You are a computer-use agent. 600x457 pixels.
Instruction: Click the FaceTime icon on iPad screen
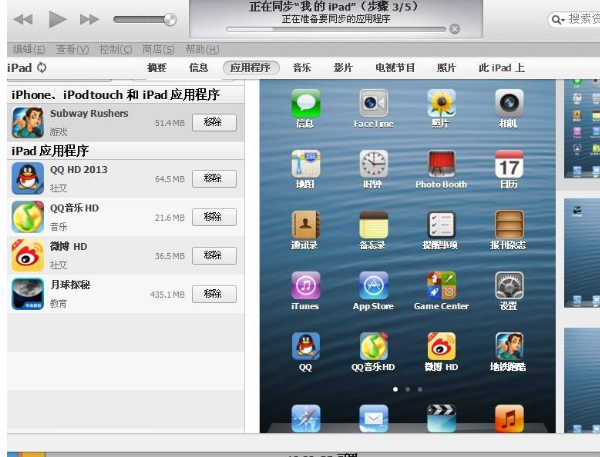[373, 103]
